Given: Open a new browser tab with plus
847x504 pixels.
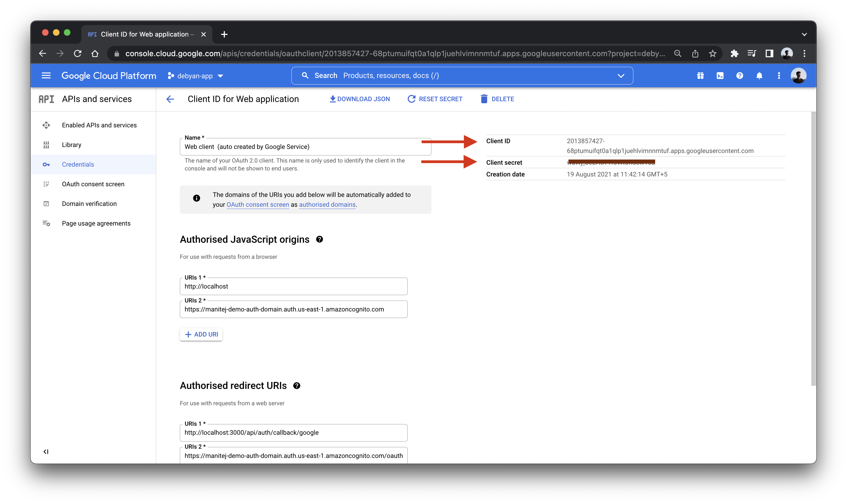Looking at the screenshot, I should (x=224, y=34).
